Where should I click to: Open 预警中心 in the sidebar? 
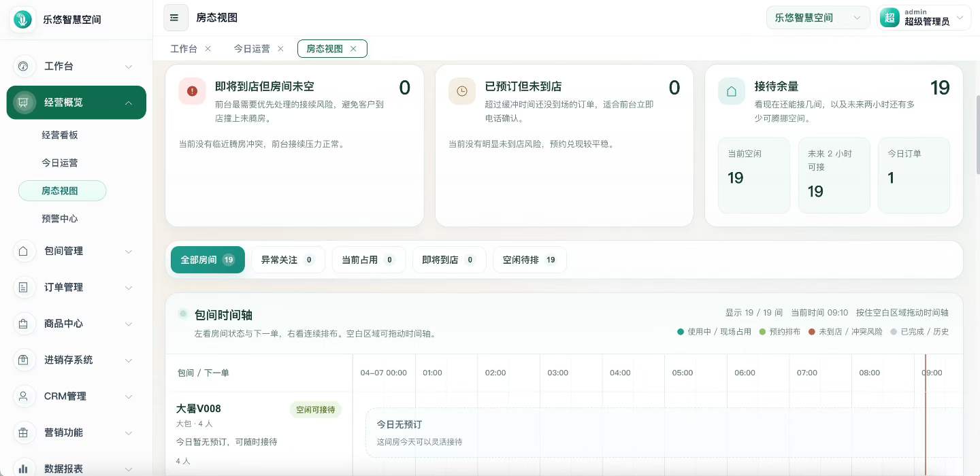pos(60,219)
